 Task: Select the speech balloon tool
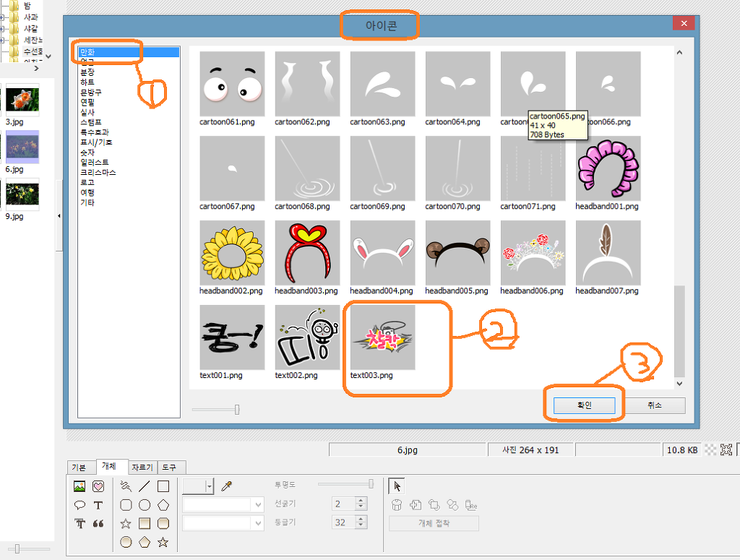pos(79,505)
